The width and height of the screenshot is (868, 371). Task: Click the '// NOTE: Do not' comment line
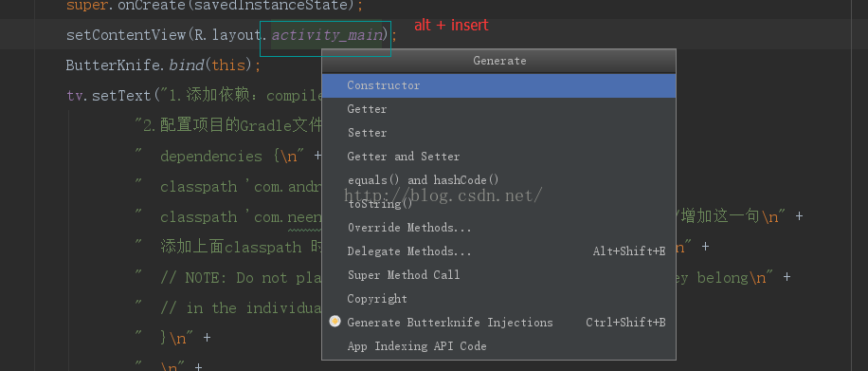[x=228, y=278]
